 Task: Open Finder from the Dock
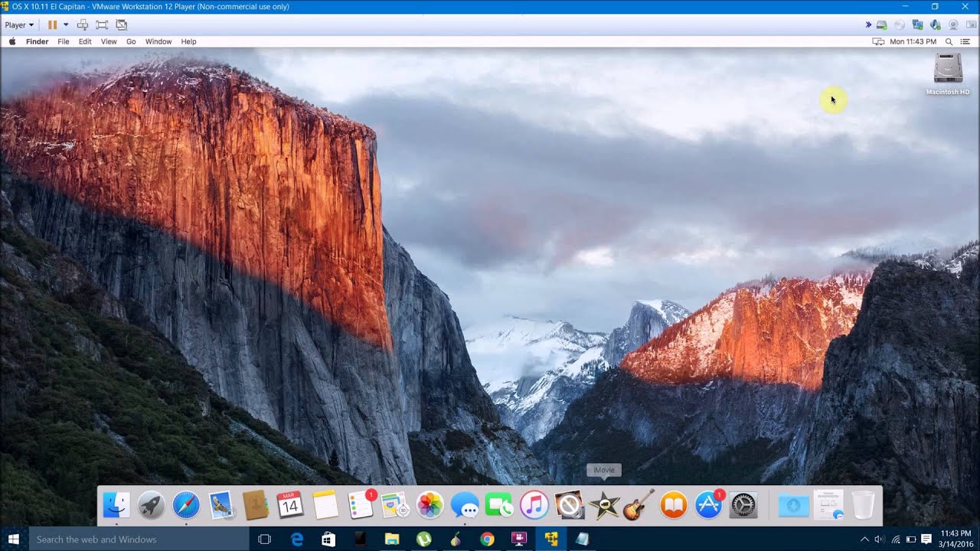click(x=116, y=505)
